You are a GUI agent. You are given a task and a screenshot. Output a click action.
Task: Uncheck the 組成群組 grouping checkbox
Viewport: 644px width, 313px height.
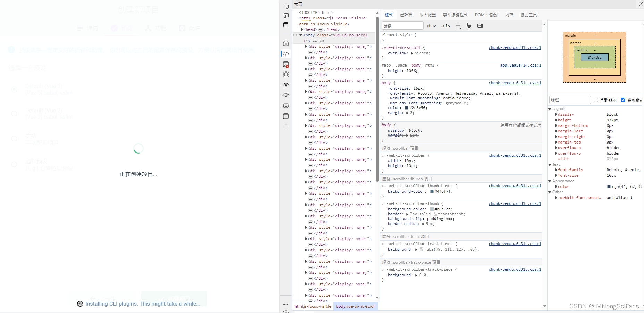click(x=623, y=100)
